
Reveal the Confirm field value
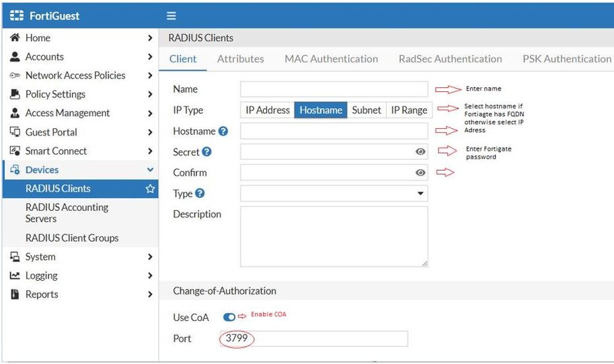coord(420,173)
